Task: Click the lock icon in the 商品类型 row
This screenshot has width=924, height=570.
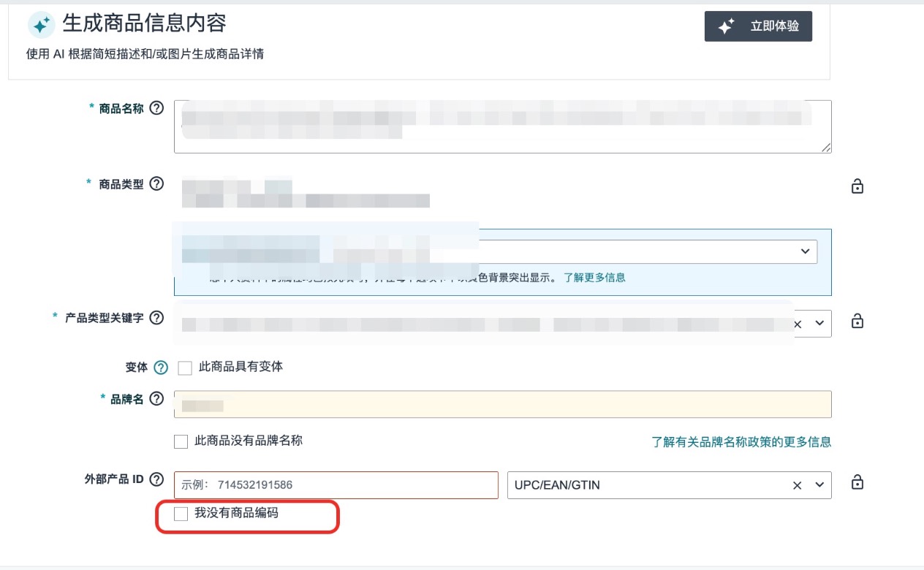Action: [x=857, y=186]
